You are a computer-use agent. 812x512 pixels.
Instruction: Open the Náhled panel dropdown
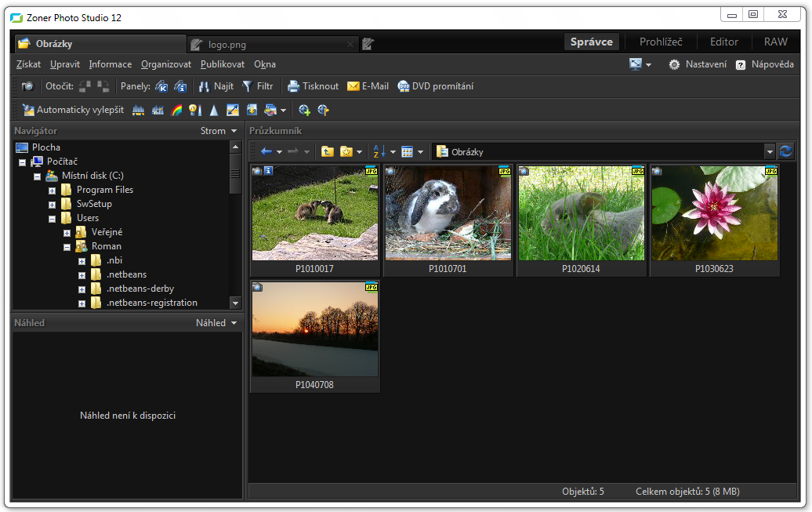coord(216,323)
